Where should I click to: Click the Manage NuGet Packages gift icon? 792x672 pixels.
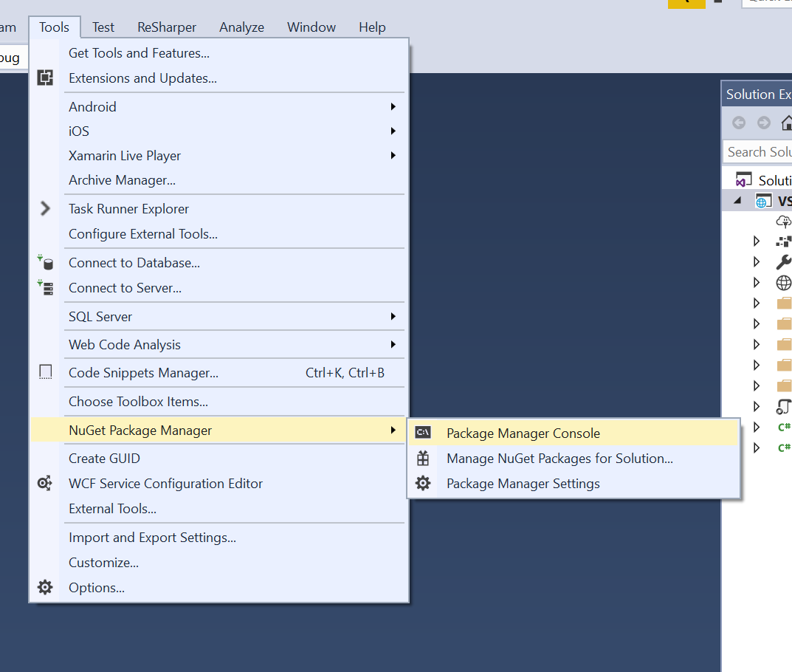(423, 459)
